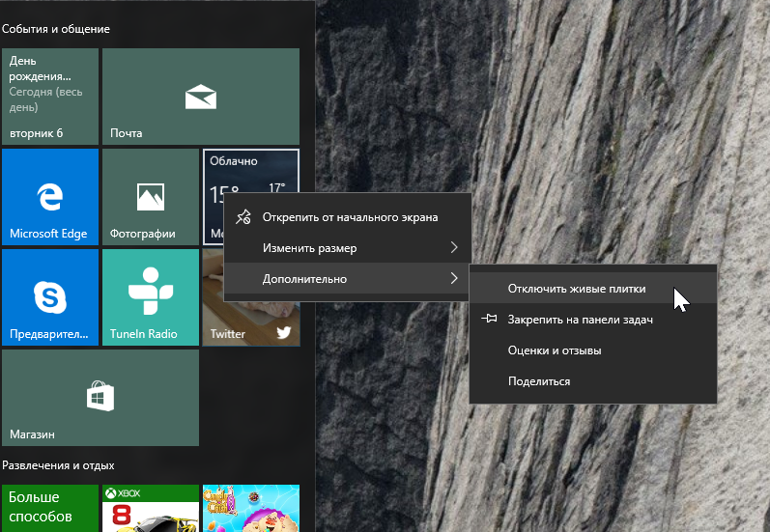The image size is (770, 532).
Task: Toggle Отключить живые плитки option
Action: pyautogui.click(x=577, y=288)
